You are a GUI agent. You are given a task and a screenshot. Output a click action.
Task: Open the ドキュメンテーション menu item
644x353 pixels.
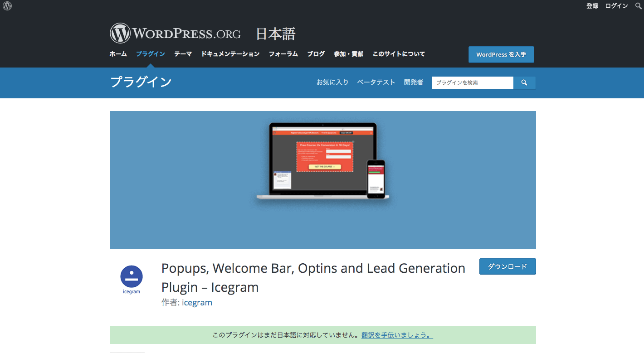point(230,54)
